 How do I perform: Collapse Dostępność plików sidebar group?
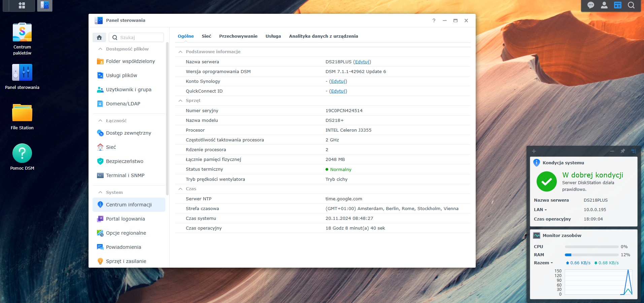100,49
